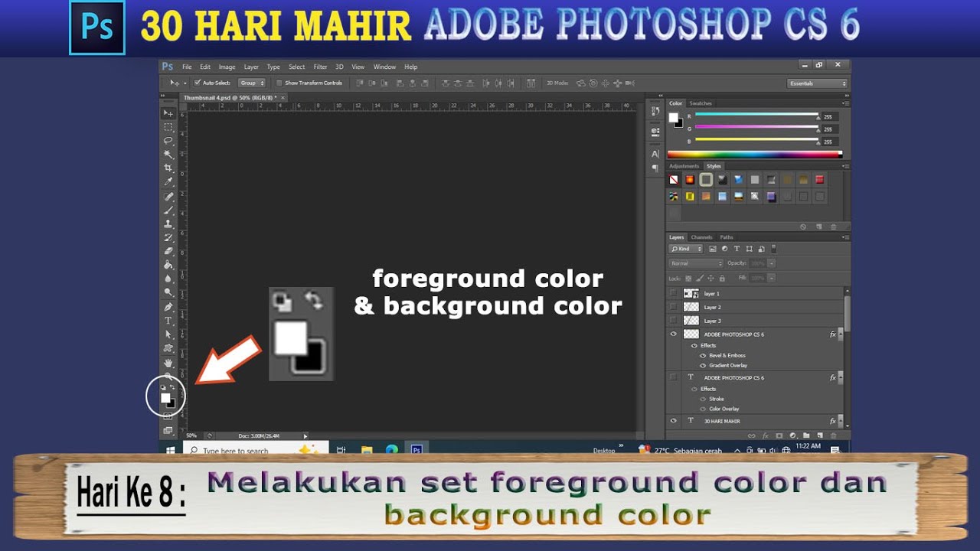Open the Fill value dropdown arrow

coord(771,278)
